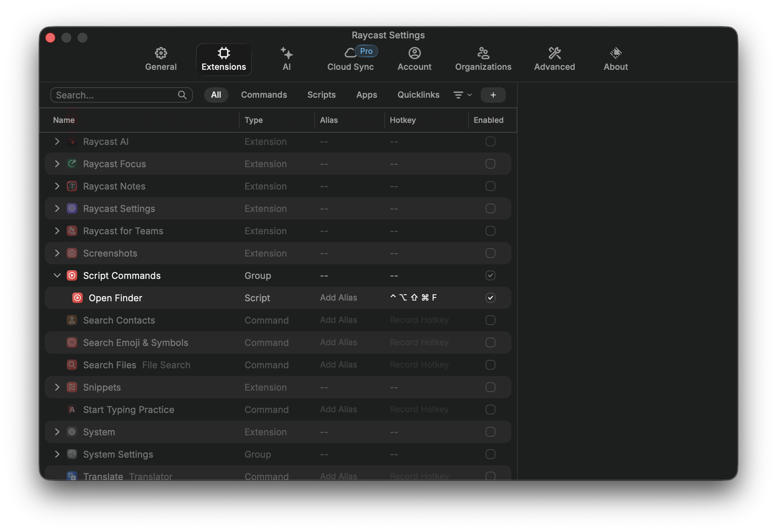The image size is (777, 532).
Task: Add an alias for Open Finder
Action: 339,297
